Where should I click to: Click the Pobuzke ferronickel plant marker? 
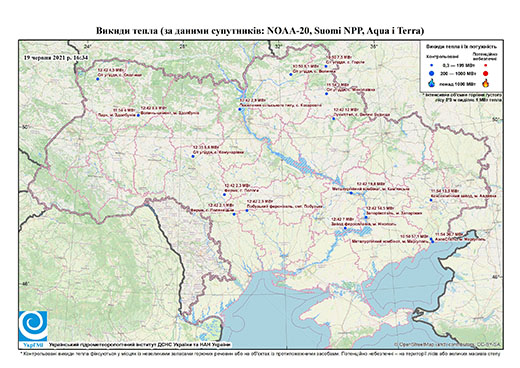[247, 210]
